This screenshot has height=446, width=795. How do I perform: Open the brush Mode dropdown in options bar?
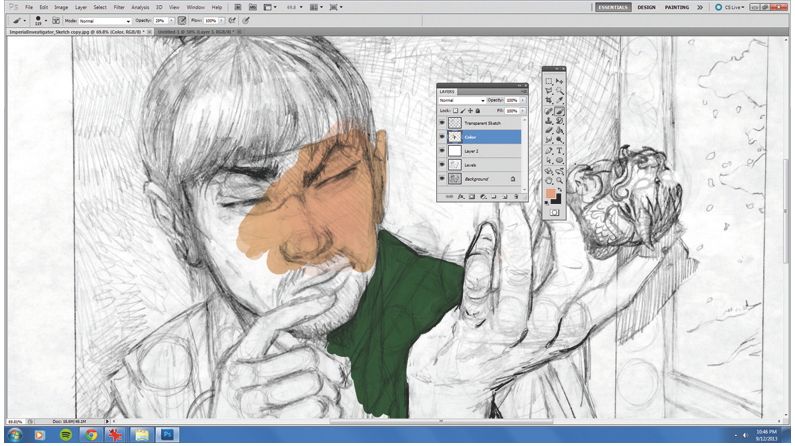tap(105, 21)
